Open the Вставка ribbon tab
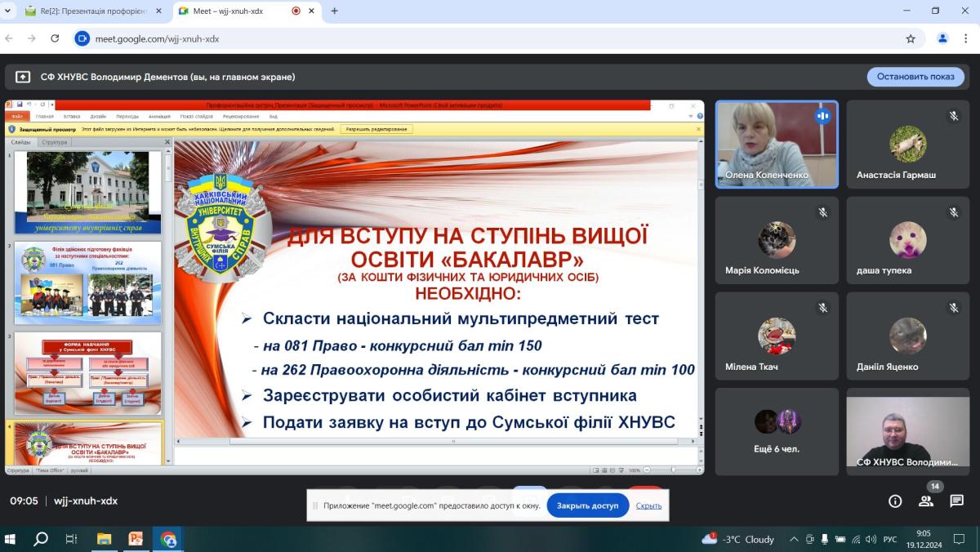The height and width of the screenshot is (552, 980). tap(71, 116)
